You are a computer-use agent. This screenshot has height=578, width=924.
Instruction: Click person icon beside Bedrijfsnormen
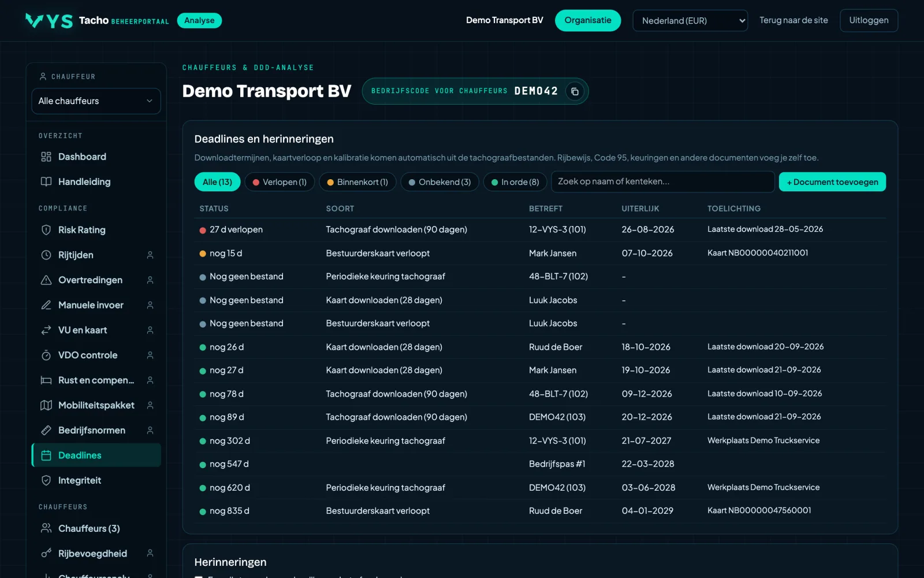click(x=150, y=430)
